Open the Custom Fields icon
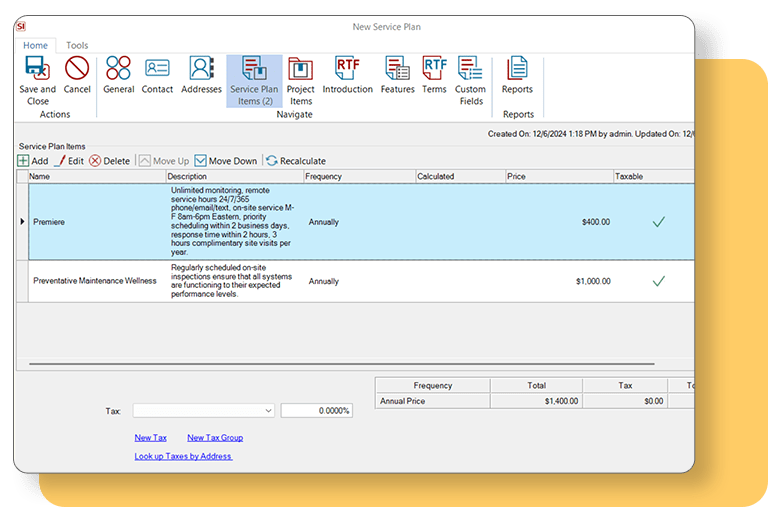This screenshot has width=780, height=526. tap(470, 68)
